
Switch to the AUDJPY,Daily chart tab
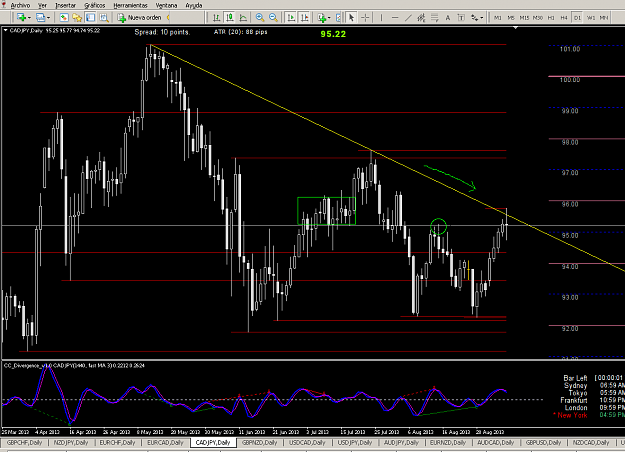tap(401, 442)
